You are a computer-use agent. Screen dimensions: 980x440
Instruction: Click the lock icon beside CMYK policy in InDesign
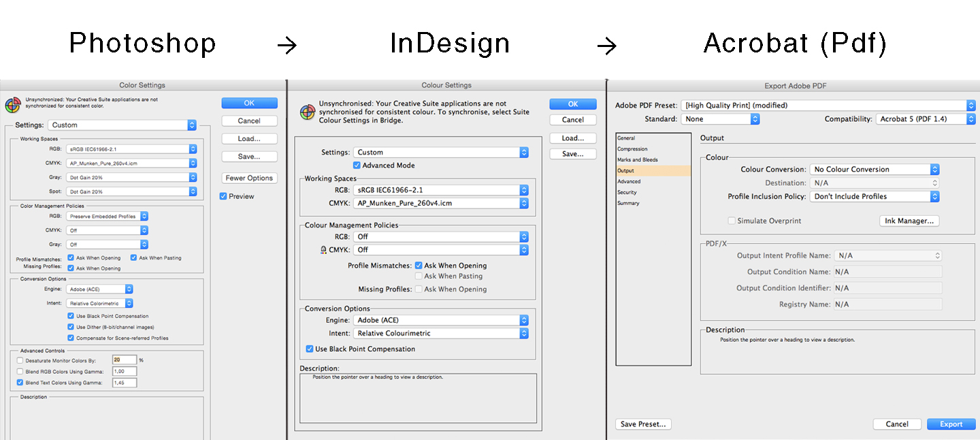[323, 250]
